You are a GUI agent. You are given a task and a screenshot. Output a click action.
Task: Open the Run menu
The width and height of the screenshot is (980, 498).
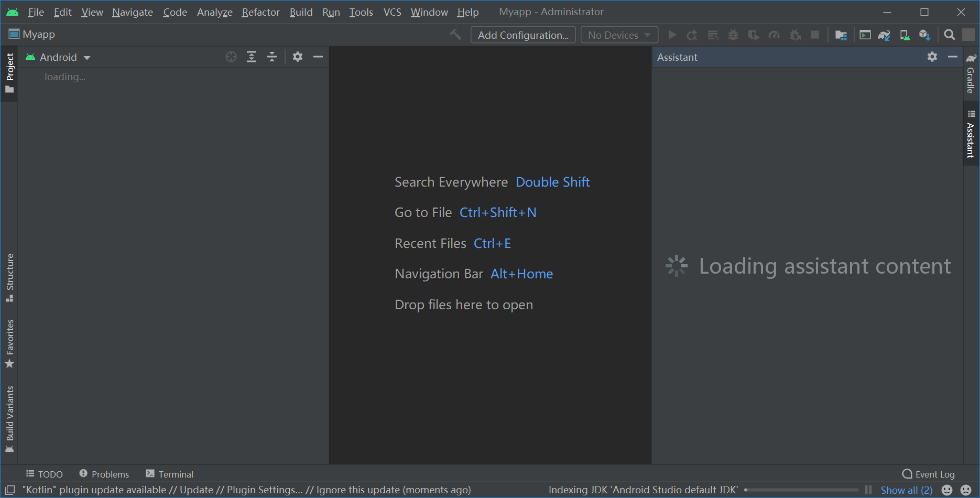[331, 12]
